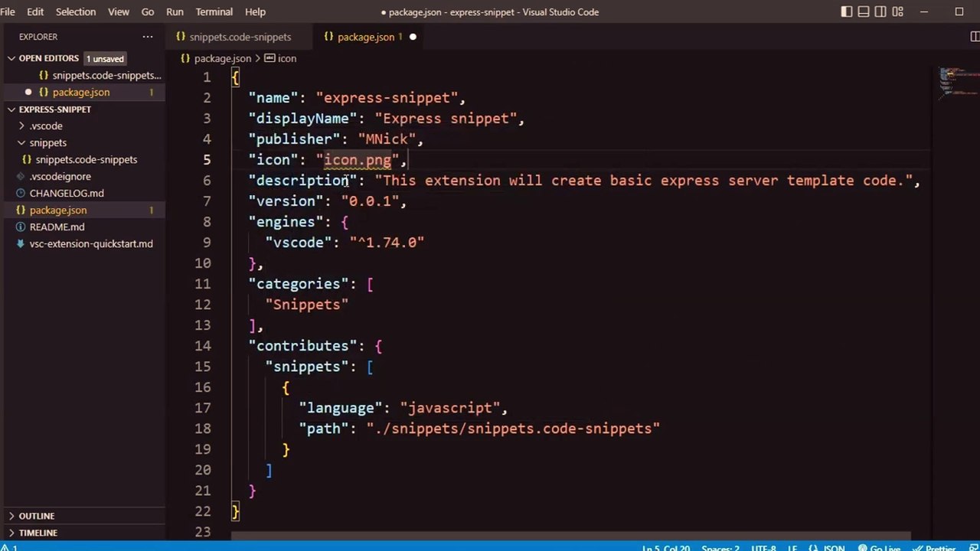
Task: Click the README.md info icon
Action: coord(21,227)
